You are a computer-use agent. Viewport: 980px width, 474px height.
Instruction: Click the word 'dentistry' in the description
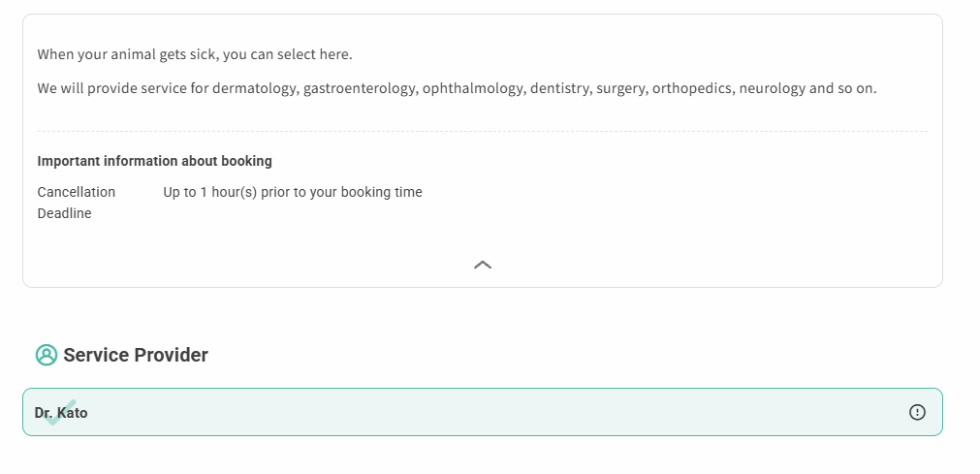point(560,88)
